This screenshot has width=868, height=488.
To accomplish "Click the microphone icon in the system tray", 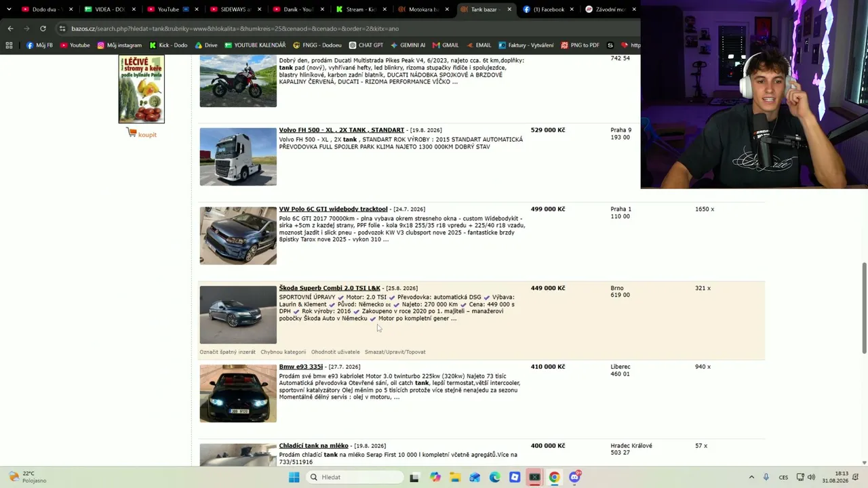I will pos(766,477).
